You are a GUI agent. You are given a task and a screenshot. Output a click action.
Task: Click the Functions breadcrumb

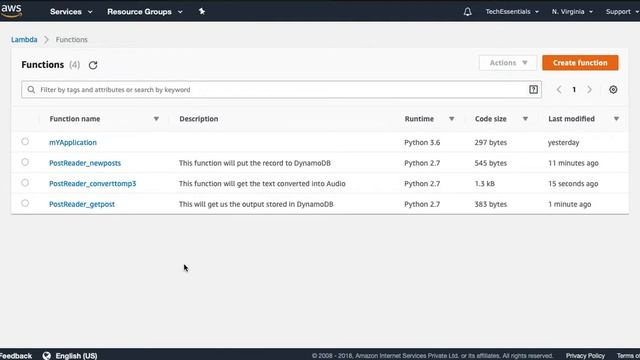(71, 40)
